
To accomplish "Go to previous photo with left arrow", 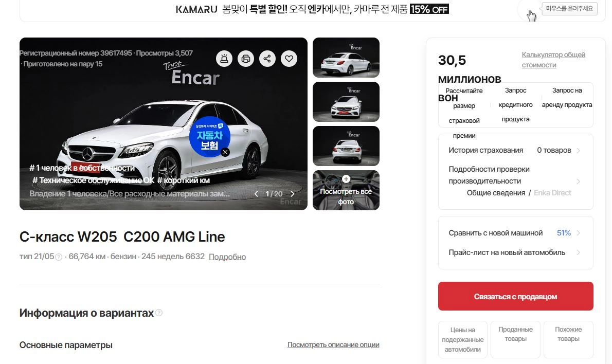I will pos(257,193).
